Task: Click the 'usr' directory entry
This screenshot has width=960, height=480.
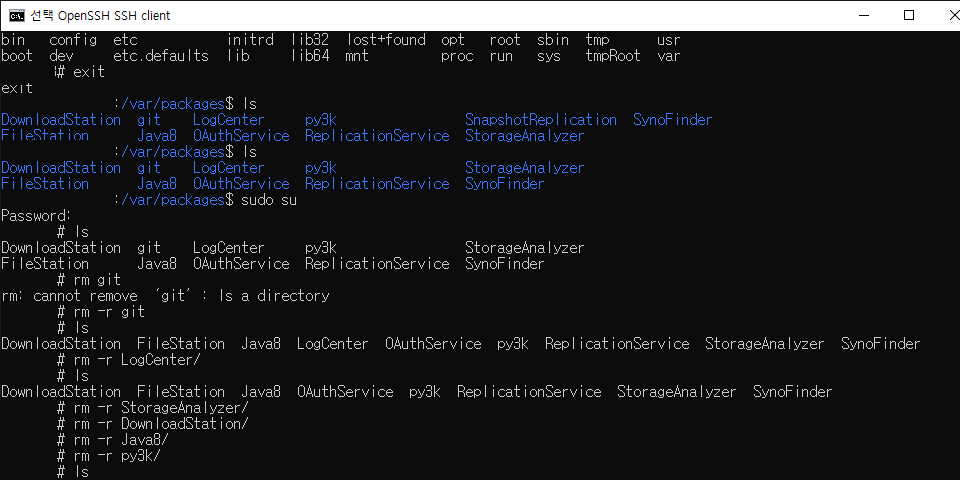Action: click(668, 40)
